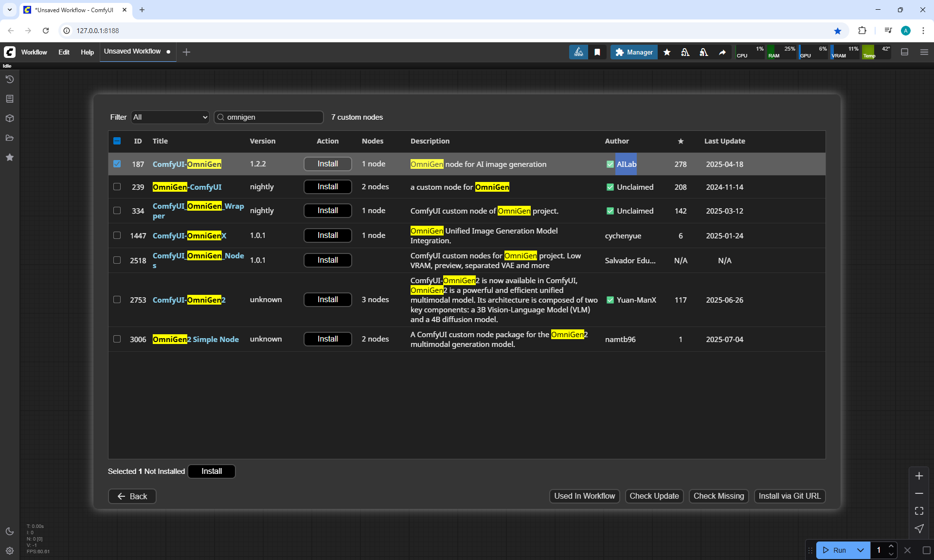The height and width of the screenshot is (560, 934).
Task: Increment the batch count stepper
Action: click(891, 546)
